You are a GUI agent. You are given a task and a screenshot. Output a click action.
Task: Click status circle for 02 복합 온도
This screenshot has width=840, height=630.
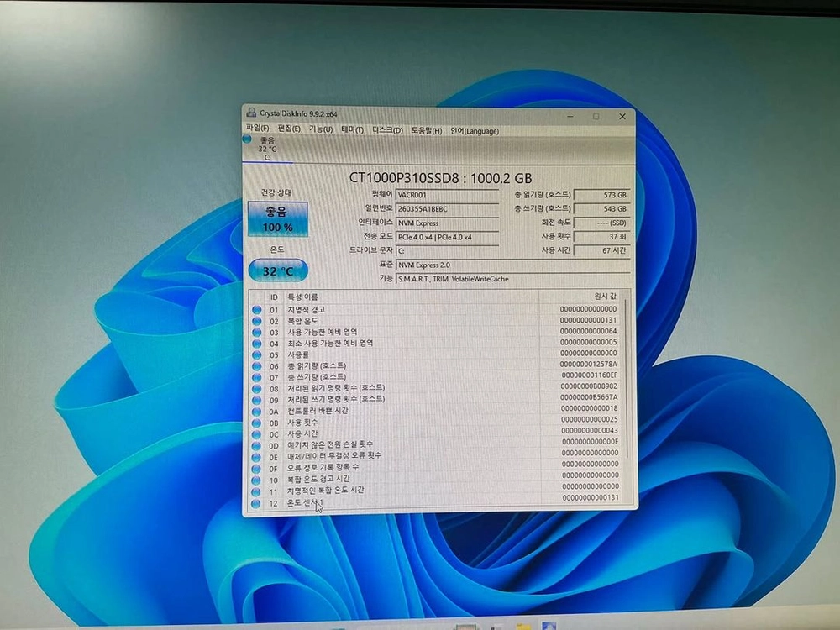256,321
